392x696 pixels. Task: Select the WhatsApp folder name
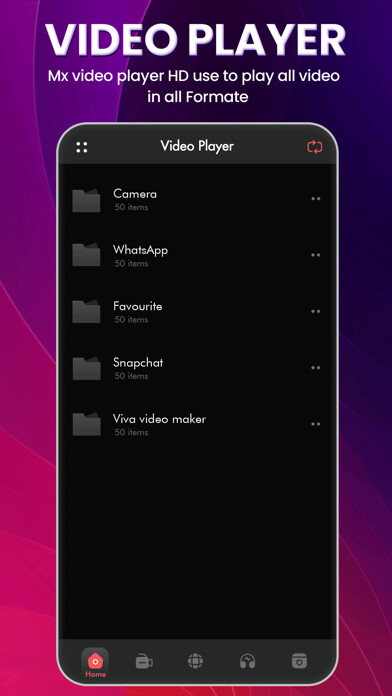140,250
